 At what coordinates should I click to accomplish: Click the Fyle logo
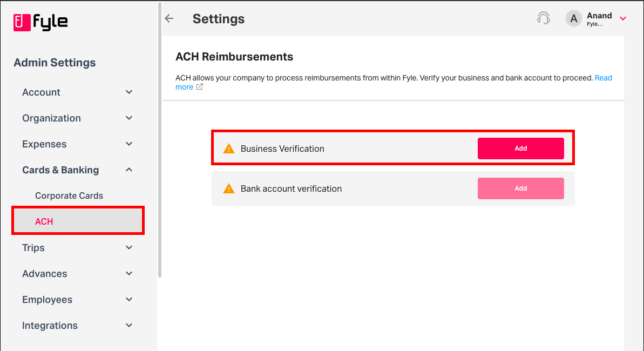(x=40, y=22)
